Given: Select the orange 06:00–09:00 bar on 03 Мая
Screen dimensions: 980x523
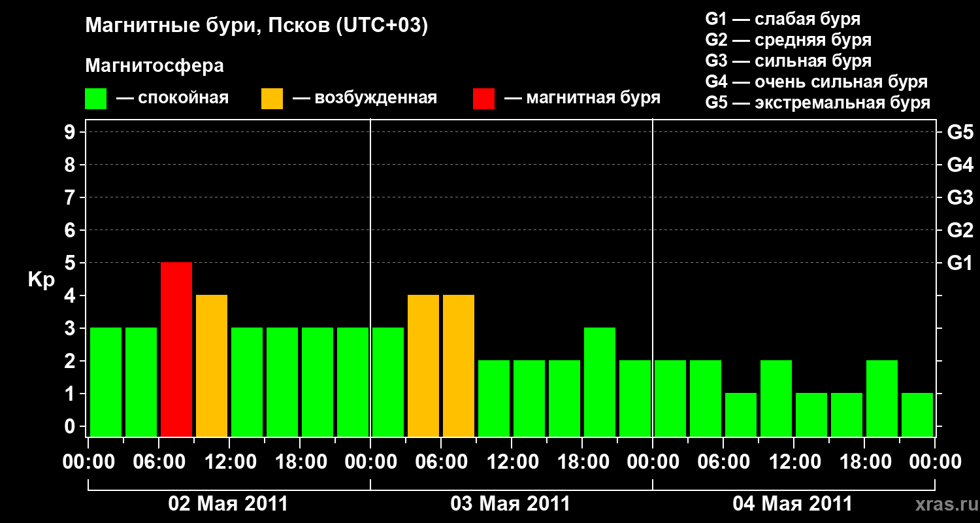Looking at the screenshot, I should (459, 366).
